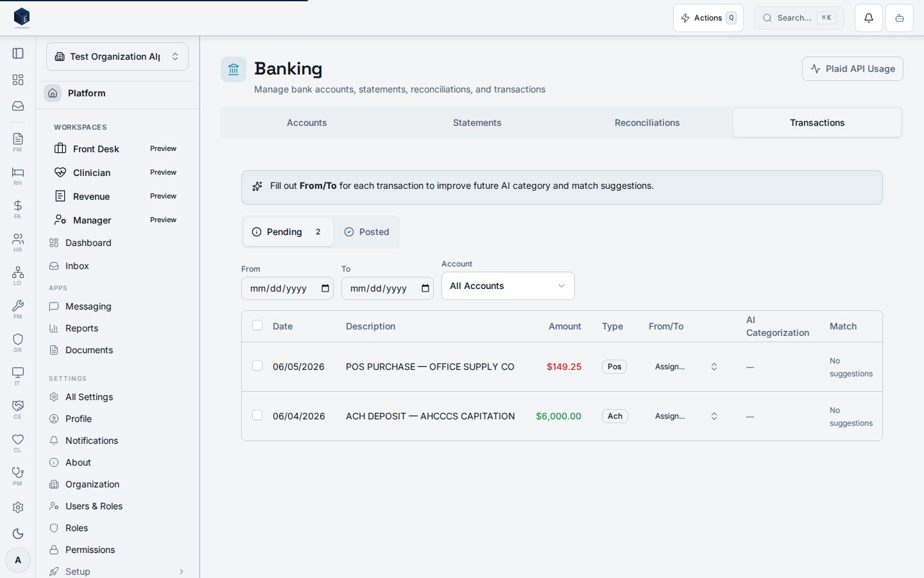Screen dimensions: 924x578
Task: Open the GR shield rail icon
Action: 18,342
